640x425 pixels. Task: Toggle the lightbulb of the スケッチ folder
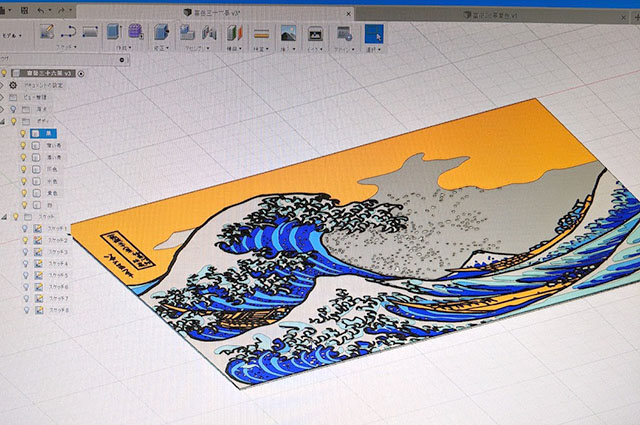[16, 217]
